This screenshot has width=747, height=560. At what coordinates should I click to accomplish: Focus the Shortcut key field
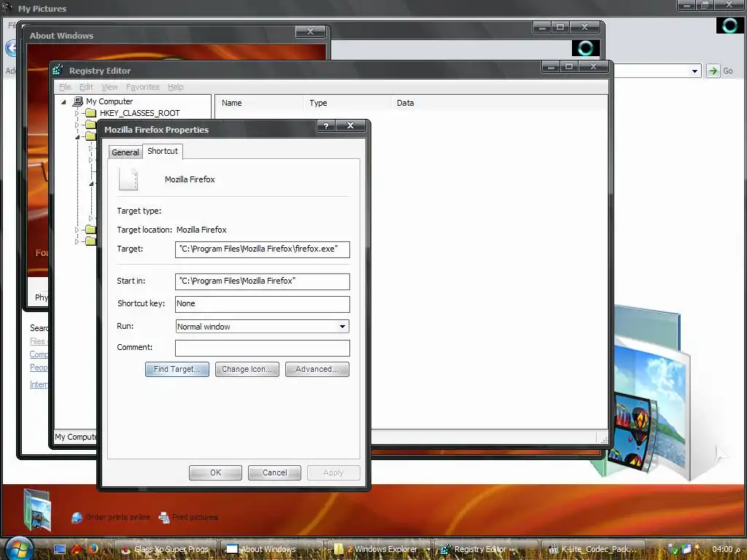point(263,304)
